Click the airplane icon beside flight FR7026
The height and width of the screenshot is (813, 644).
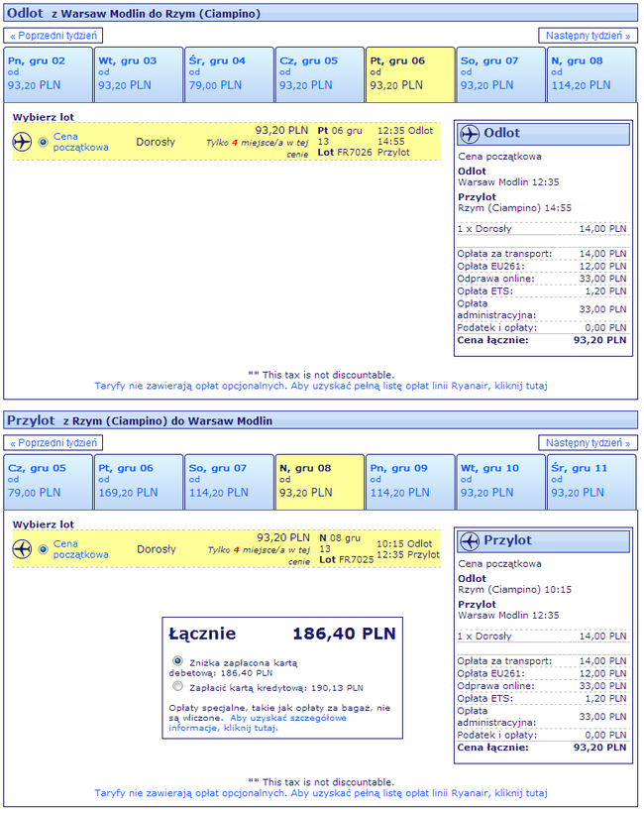pyautogui.click(x=22, y=142)
